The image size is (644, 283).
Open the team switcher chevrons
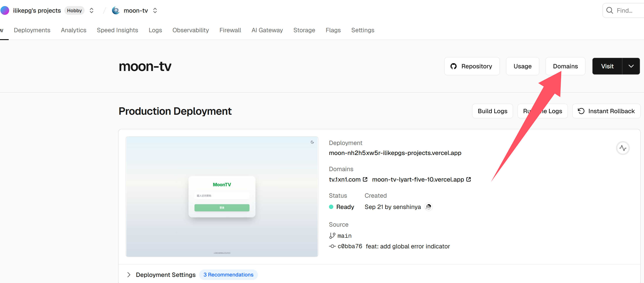tap(92, 10)
